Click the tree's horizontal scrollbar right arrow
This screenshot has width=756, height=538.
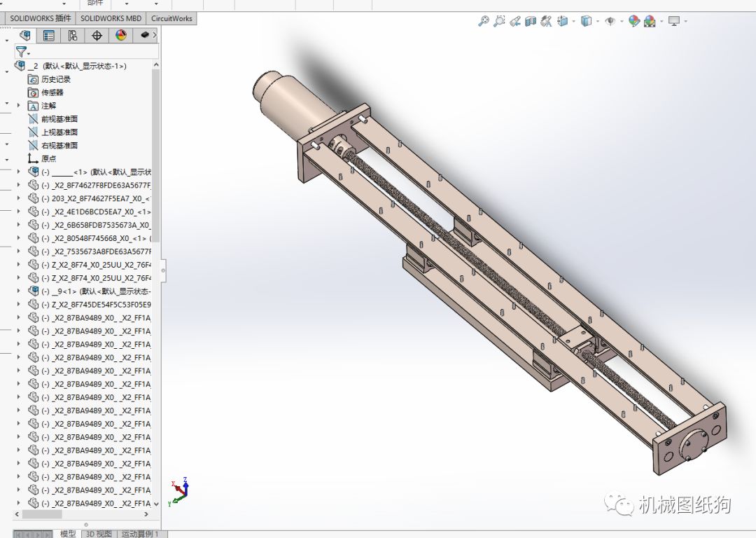coord(146,514)
